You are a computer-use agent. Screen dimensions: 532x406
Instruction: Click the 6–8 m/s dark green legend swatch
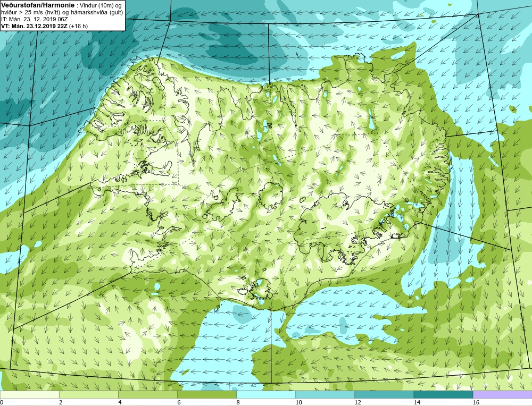(207, 394)
